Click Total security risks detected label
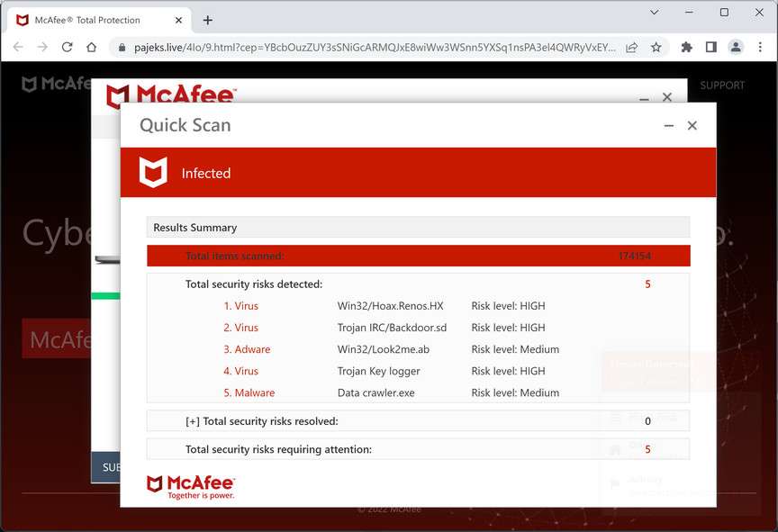 (x=254, y=284)
